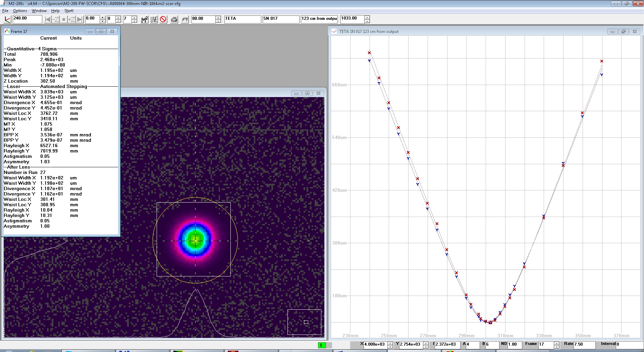Click the green status indicator showing 1

click(x=322, y=345)
